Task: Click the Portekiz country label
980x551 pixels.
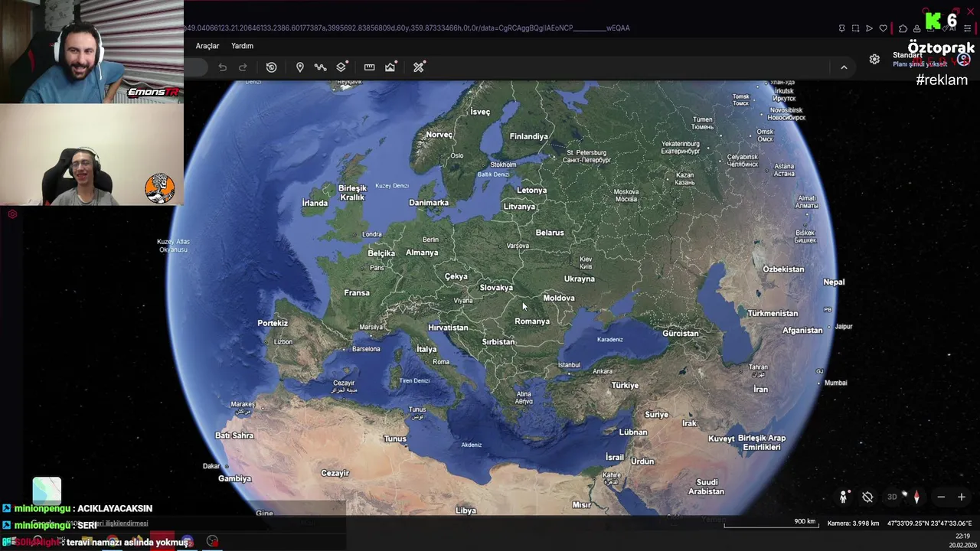Action: (273, 323)
